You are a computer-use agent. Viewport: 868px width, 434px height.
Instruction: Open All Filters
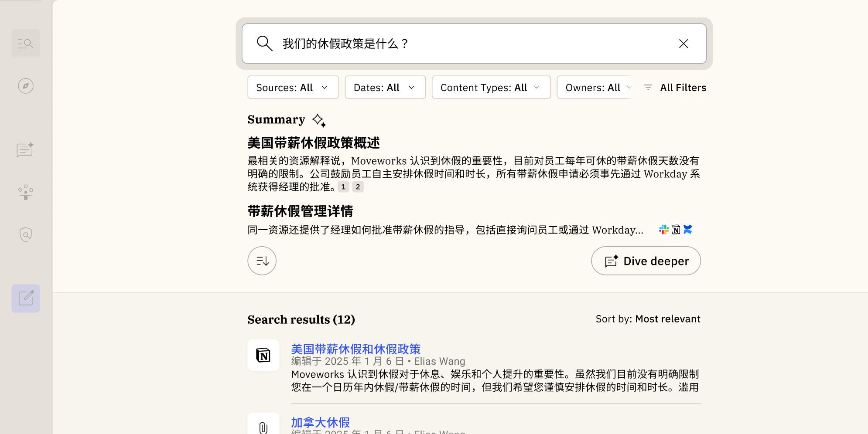point(676,88)
